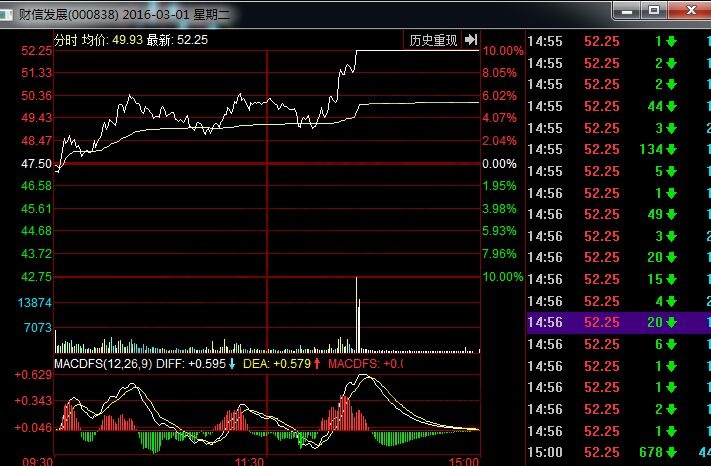Screen dimensions: 711x466
Task: Click the DEA up arrow indicator
Action: pyautogui.click(x=317, y=363)
